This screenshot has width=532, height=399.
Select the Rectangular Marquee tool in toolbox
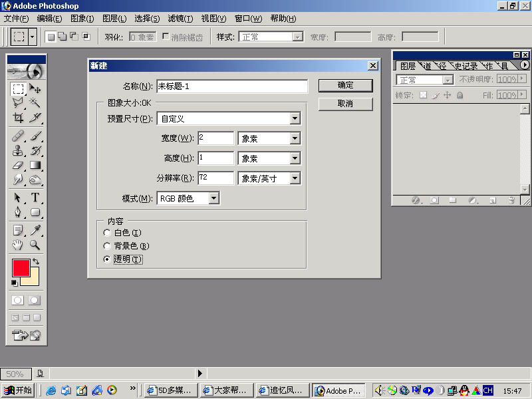(x=18, y=89)
